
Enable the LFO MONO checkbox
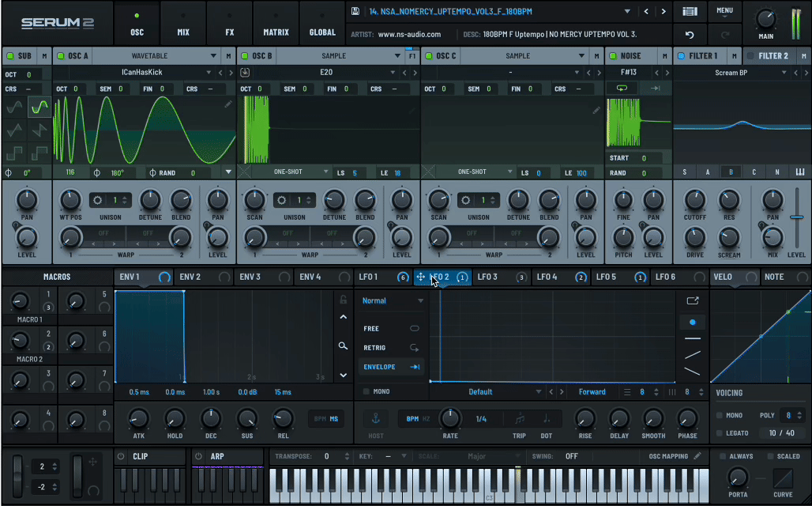tap(367, 391)
